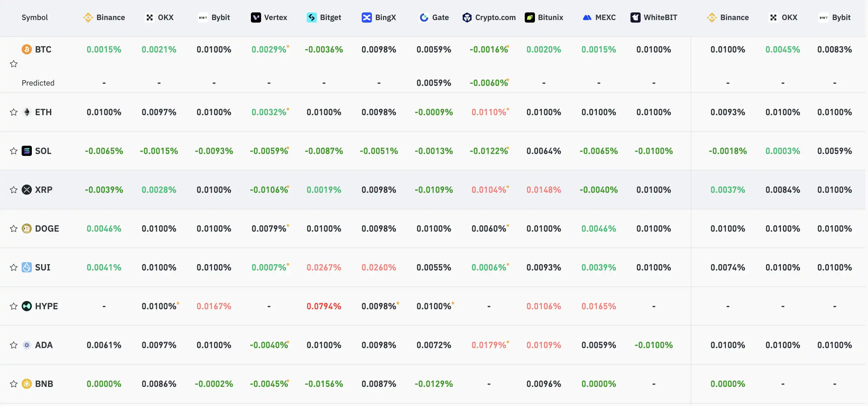The height and width of the screenshot is (406, 868).
Task: Click the WhiteBIT exchange logo icon
Action: click(635, 17)
